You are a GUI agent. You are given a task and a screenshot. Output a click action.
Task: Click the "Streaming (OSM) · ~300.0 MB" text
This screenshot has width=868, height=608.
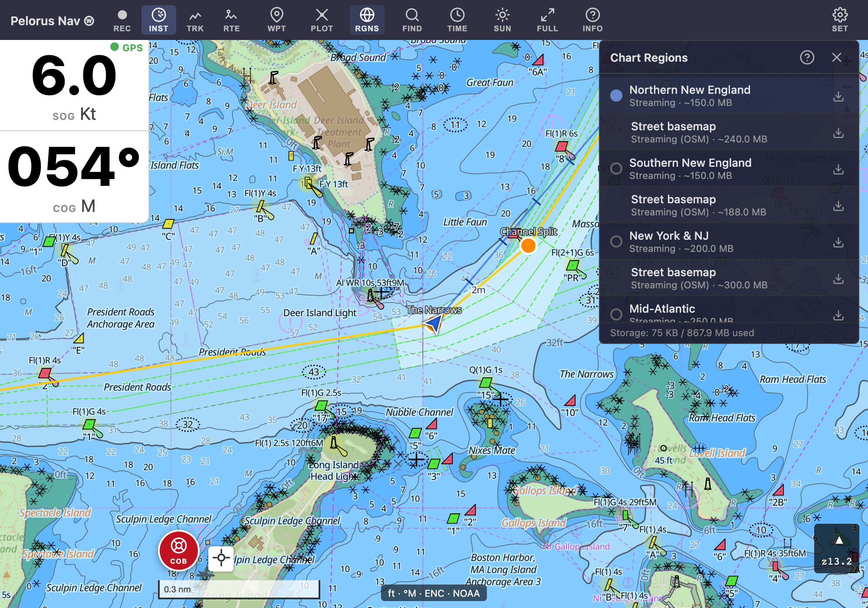coord(699,285)
